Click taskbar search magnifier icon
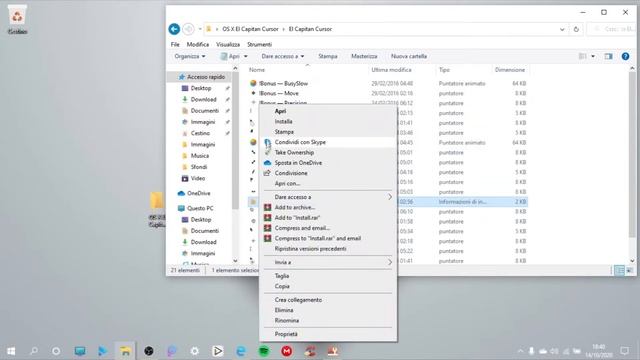 [x=34, y=351]
